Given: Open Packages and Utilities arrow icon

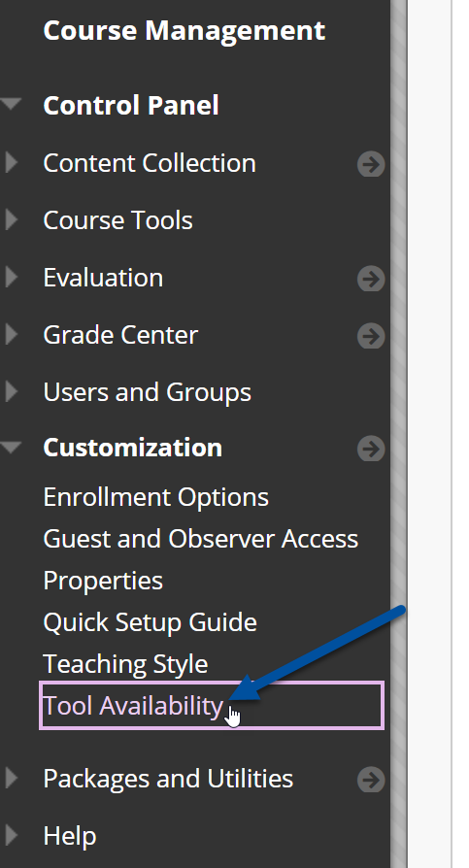Looking at the screenshot, I should [370, 780].
